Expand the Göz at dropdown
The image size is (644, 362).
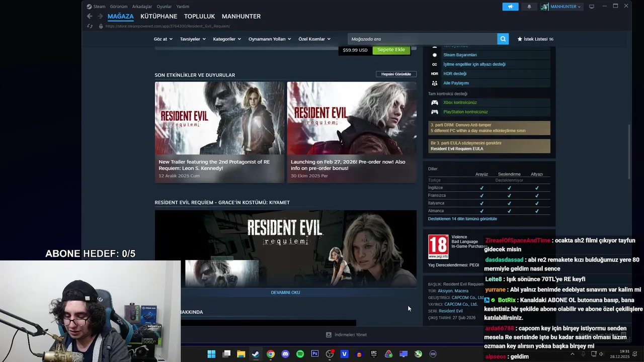coord(163,39)
